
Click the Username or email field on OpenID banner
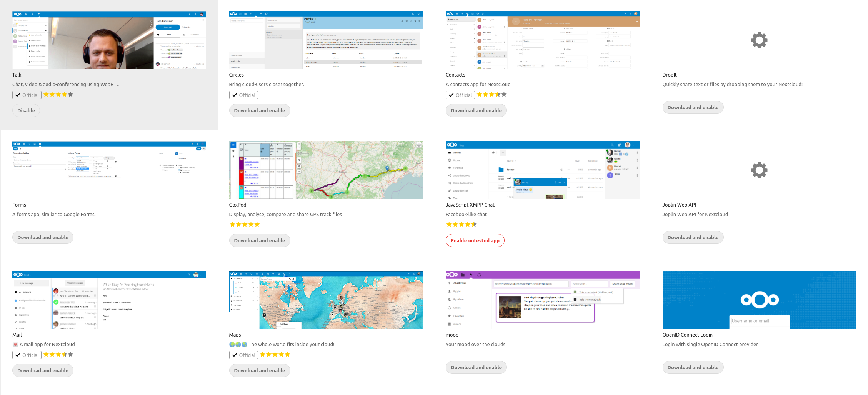(x=759, y=321)
